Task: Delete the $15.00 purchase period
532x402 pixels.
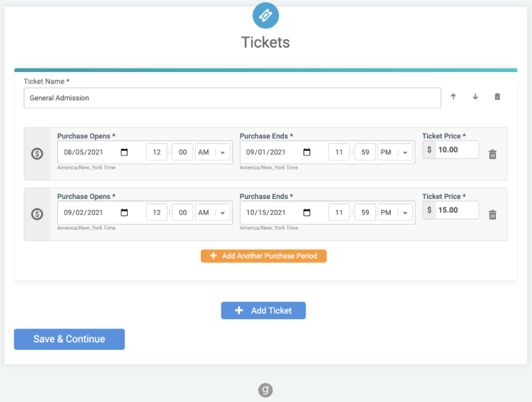Action: pos(493,215)
